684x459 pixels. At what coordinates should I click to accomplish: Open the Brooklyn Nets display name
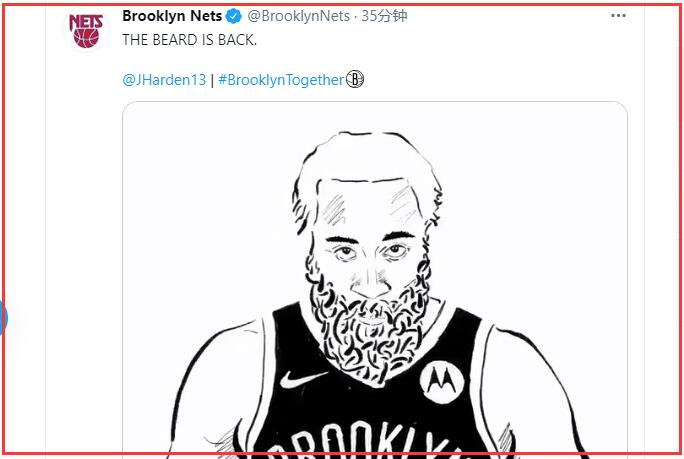tap(172, 16)
